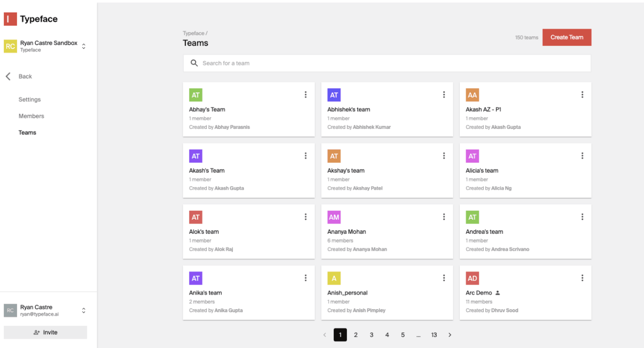Click the search magnifier icon
This screenshot has width=644, height=348.
[x=194, y=63]
